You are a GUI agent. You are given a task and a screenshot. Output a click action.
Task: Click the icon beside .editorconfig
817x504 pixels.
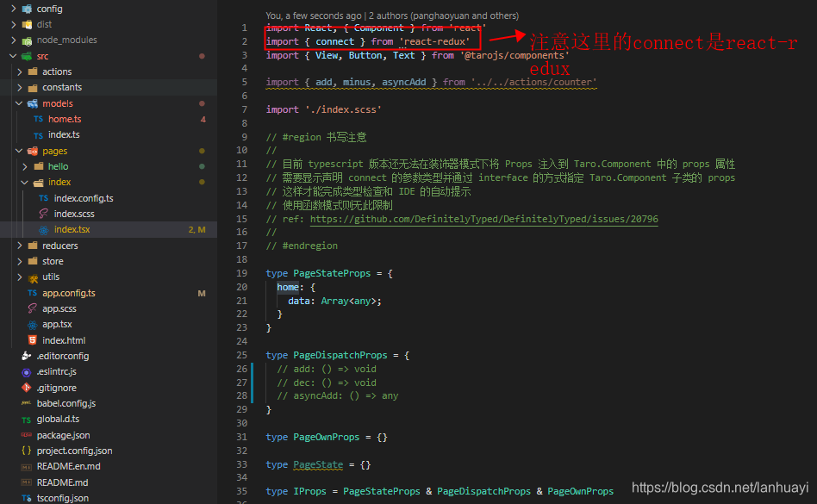pos(26,356)
